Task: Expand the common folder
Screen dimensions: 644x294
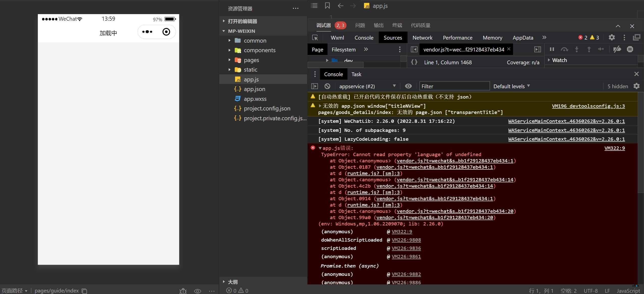Action: [229, 41]
